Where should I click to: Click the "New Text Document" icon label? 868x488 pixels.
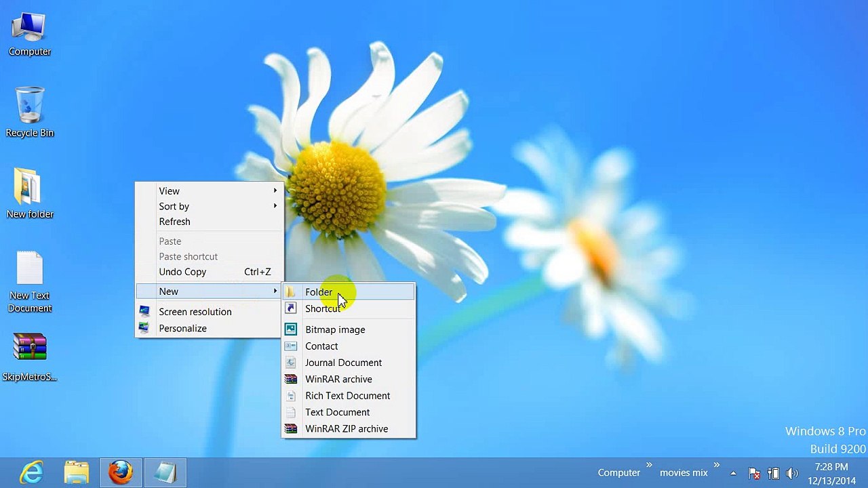click(x=30, y=302)
